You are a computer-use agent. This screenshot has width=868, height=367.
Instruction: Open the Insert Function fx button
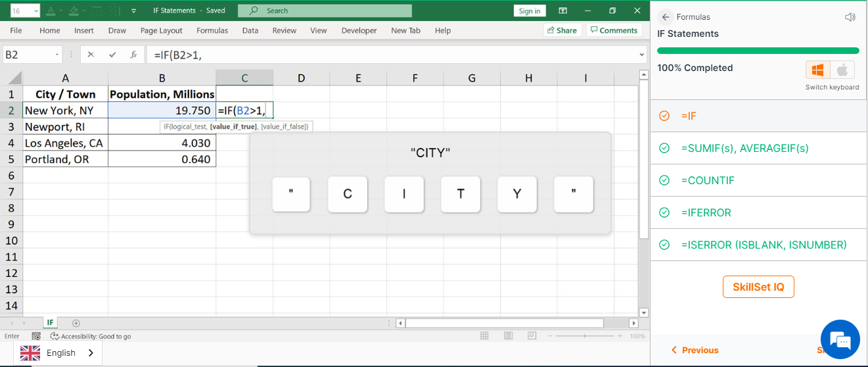[133, 55]
